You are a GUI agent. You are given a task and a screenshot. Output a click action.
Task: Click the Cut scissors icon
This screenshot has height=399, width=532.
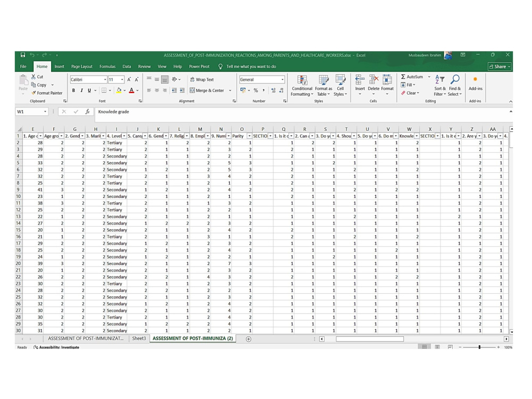click(x=34, y=77)
